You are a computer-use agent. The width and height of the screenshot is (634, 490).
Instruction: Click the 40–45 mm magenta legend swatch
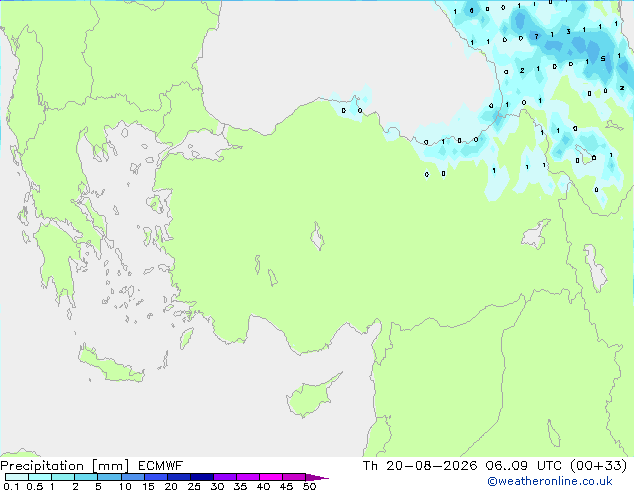pos(271,477)
